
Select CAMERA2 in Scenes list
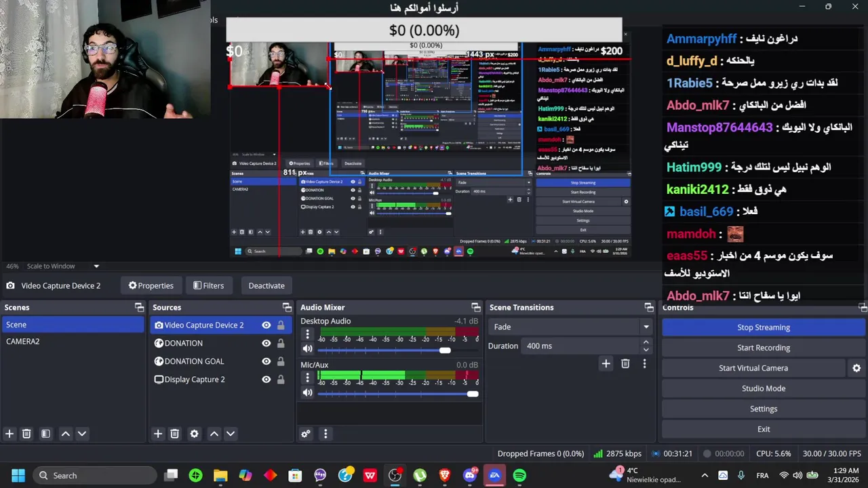pos(73,342)
